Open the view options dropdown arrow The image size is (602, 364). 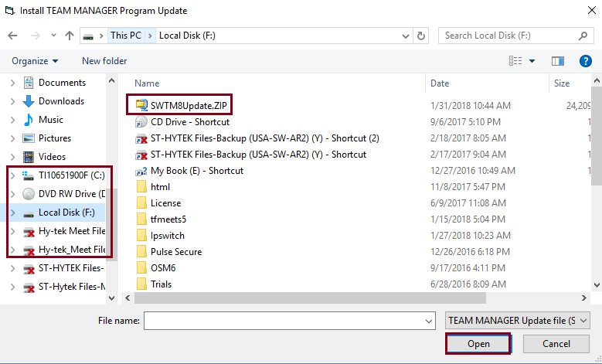click(532, 61)
